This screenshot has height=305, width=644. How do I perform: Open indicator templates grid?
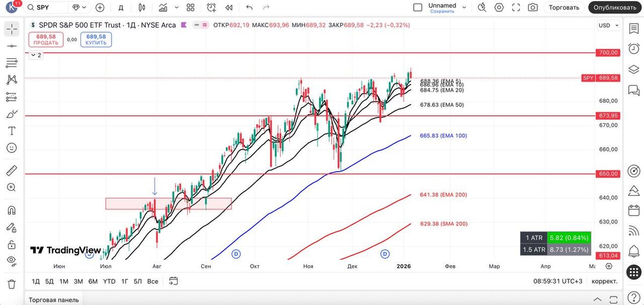(x=191, y=8)
